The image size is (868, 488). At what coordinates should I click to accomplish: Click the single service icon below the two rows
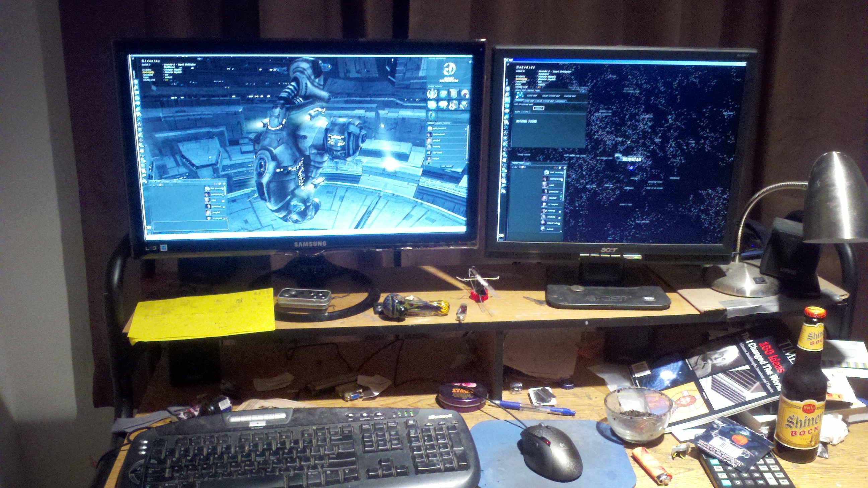[432, 115]
